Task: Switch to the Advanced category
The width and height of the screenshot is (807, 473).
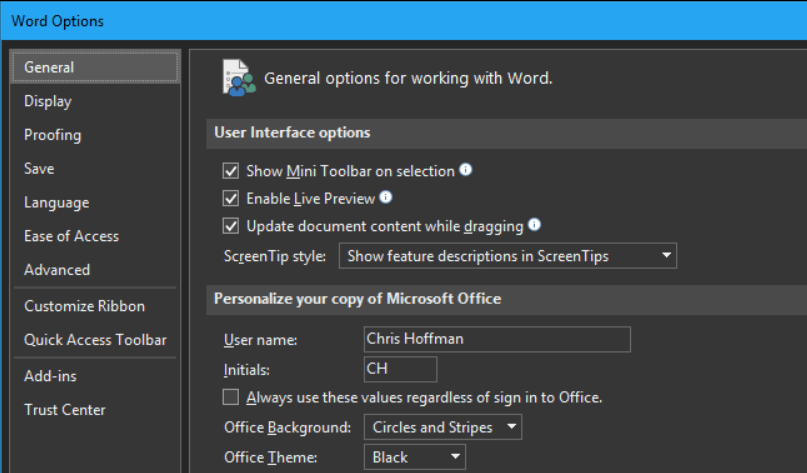Action: coord(57,270)
